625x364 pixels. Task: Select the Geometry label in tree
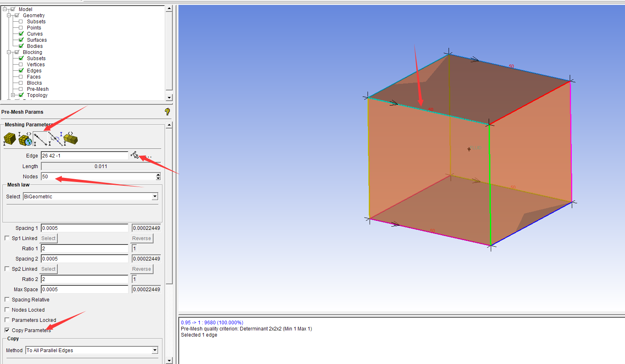pos(34,15)
